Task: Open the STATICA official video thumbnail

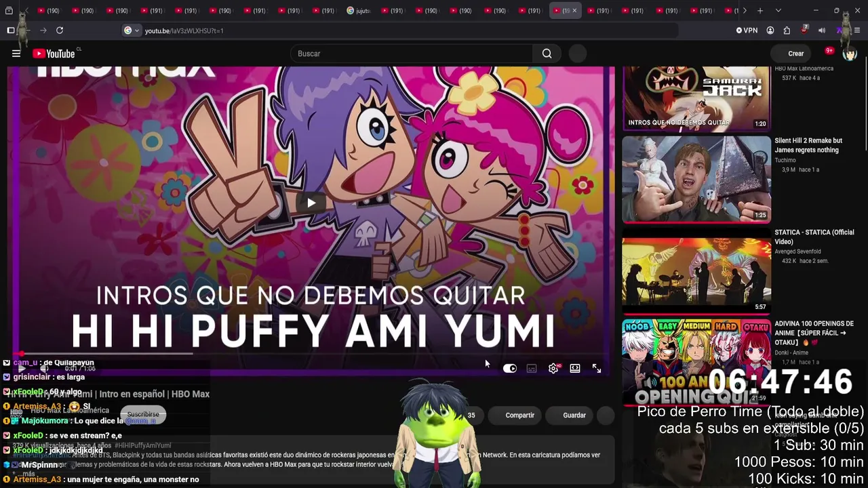Action: coord(696,270)
